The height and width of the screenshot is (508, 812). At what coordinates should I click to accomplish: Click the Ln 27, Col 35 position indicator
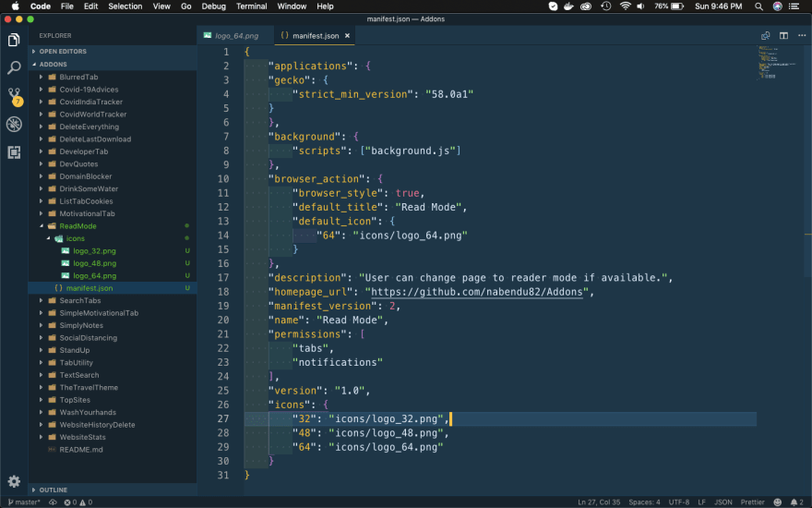(599, 502)
